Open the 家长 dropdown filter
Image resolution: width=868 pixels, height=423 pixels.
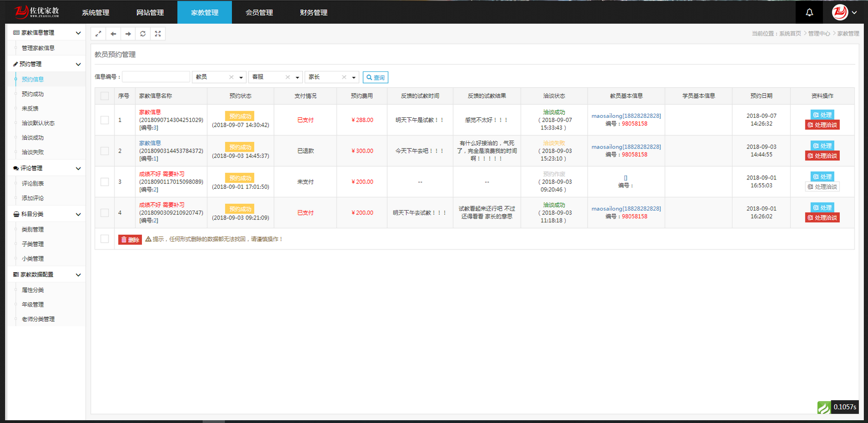332,77
